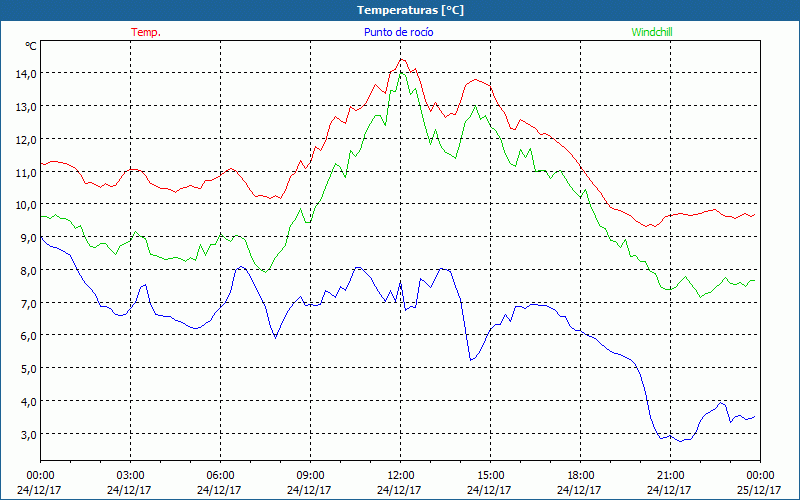The width and height of the screenshot is (800, 500).
Task: Click the 4,0 y-axis value
Action: (29, 401)
